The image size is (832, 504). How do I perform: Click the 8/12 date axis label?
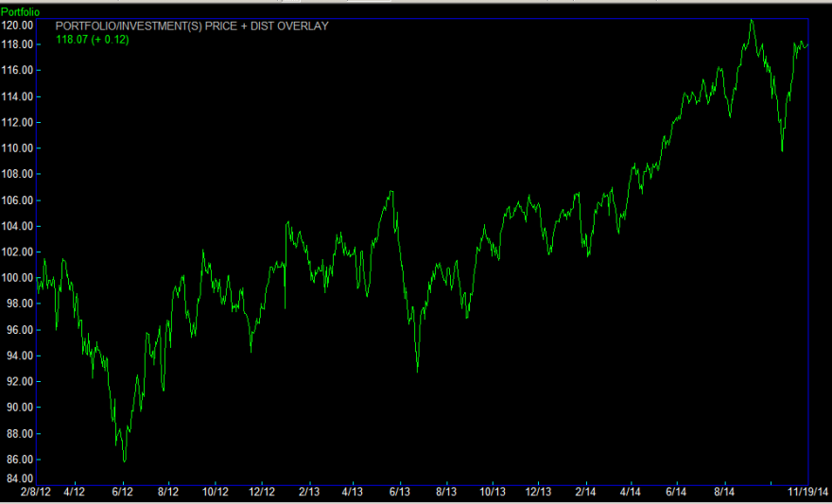(x=168, y=493)
